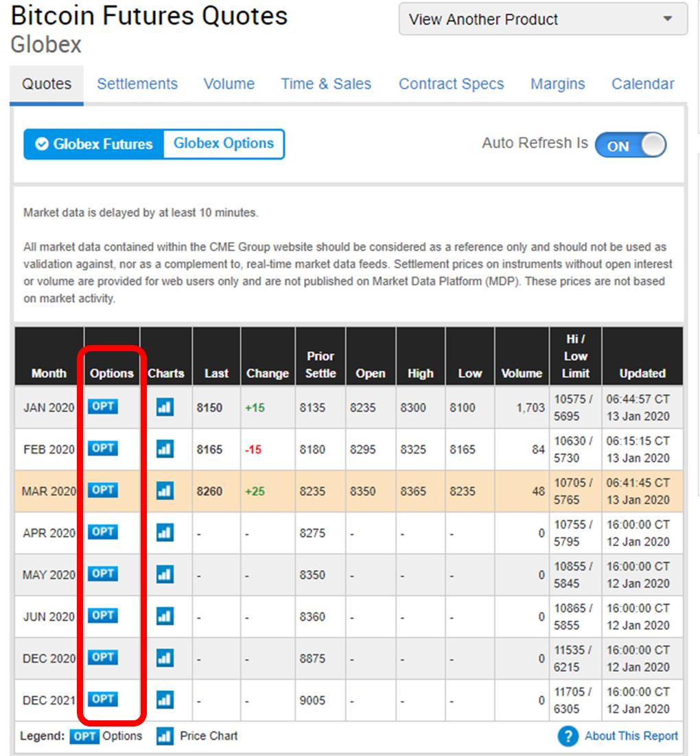Switch to the Settlements tab

point(137,84)
